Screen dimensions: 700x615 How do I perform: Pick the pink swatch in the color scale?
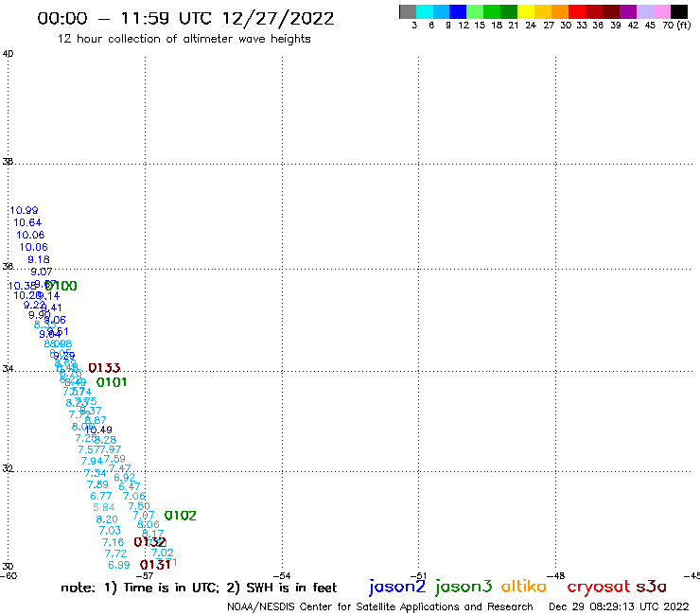click(662, 11)
